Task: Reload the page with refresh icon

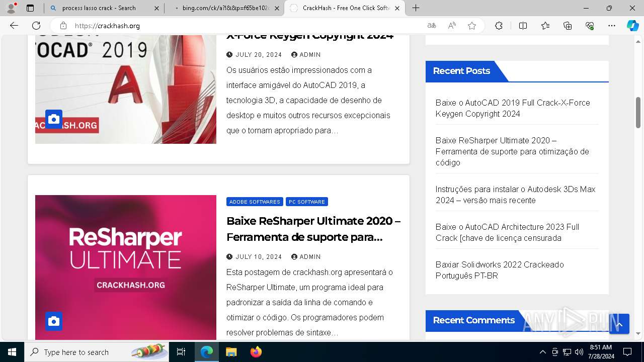Action: pos(36,26)
